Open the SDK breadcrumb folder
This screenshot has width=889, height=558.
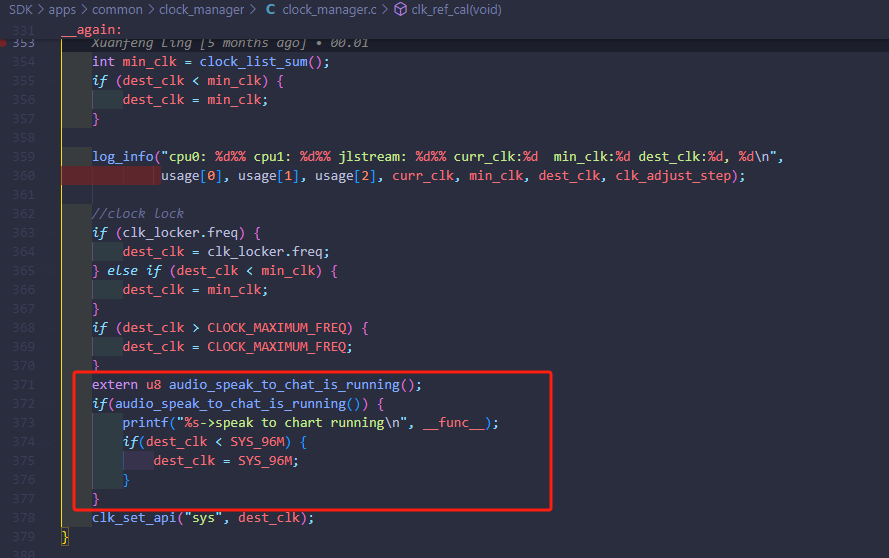(20, 10)
